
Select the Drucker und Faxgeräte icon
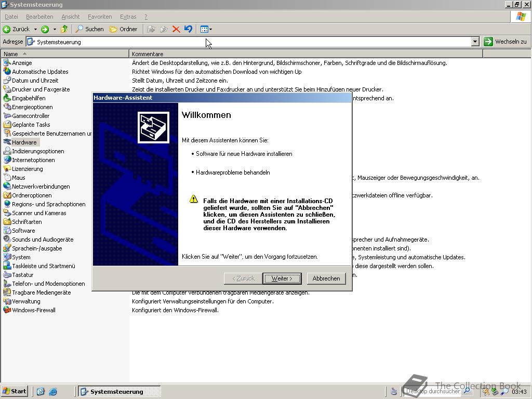click(7, 89)
